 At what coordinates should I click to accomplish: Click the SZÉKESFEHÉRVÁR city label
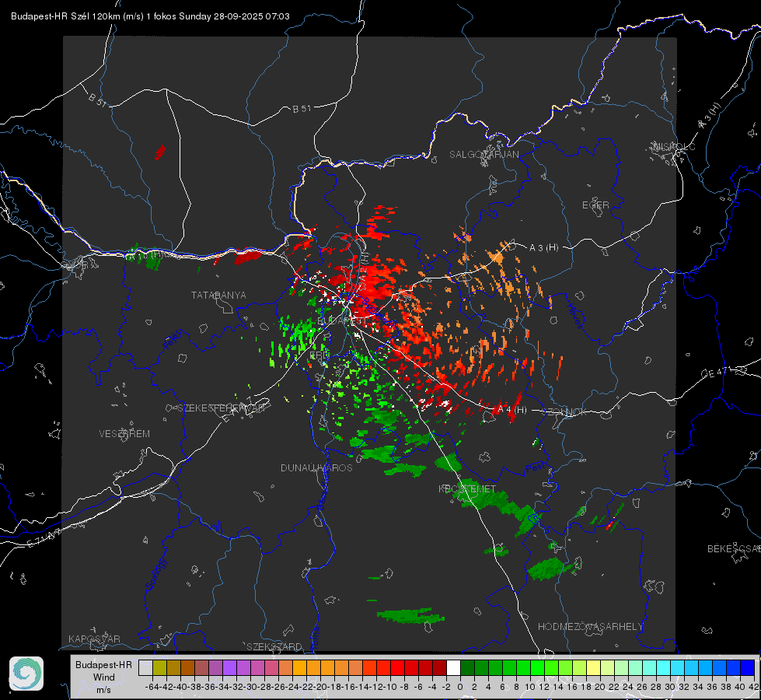[x=222, y=408]
